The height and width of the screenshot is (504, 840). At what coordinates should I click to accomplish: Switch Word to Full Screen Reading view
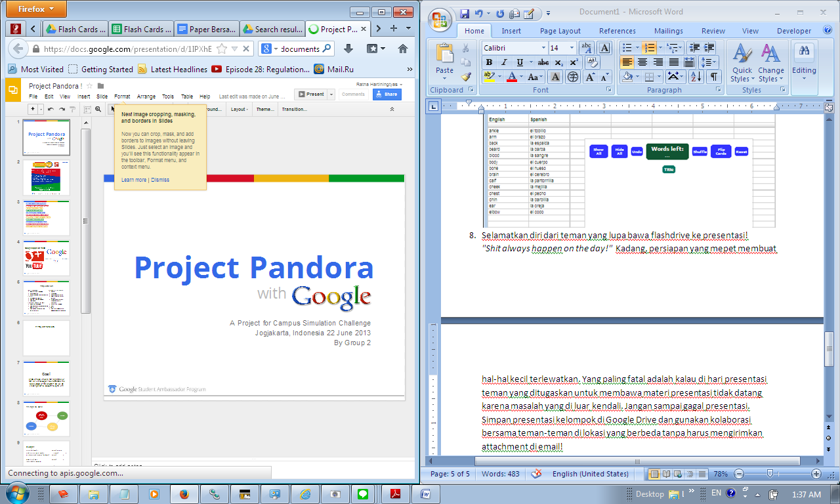[x=667, y=474]
